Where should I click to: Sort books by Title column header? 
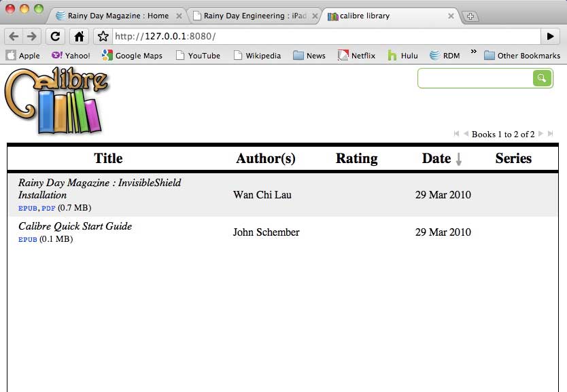click(x=108, y=158)
